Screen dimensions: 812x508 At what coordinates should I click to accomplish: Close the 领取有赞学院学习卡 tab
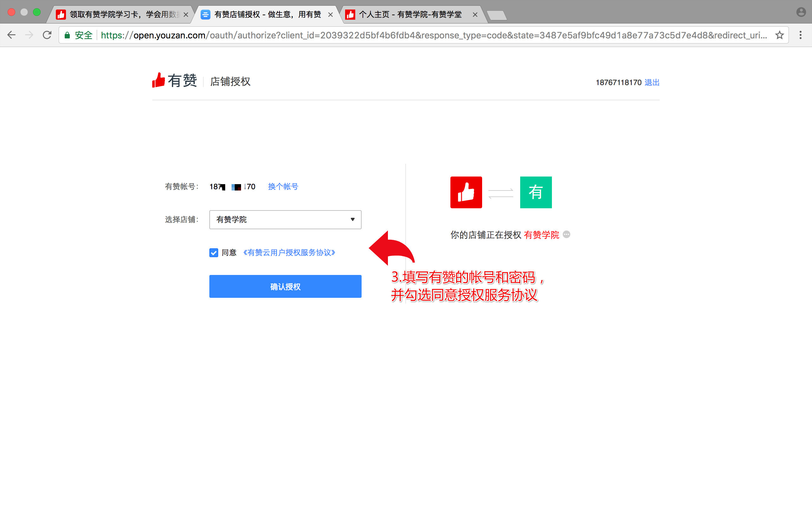pyautogui.click(x=186, y=15)
